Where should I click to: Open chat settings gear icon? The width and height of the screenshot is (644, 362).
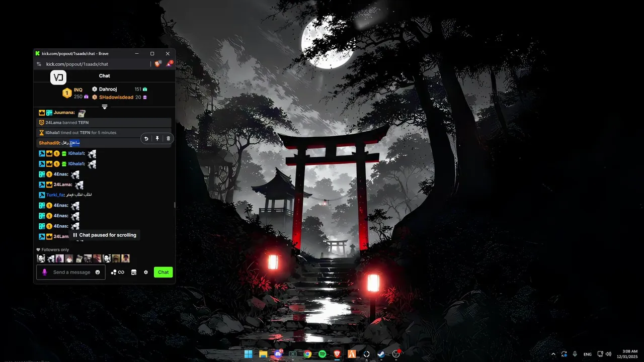click(x=146, y=272)
